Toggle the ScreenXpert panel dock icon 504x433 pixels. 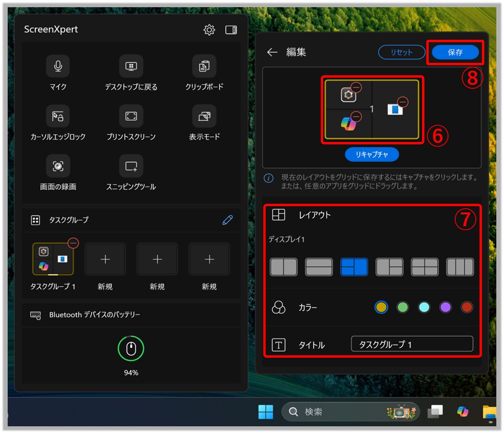tap(231, 30)
